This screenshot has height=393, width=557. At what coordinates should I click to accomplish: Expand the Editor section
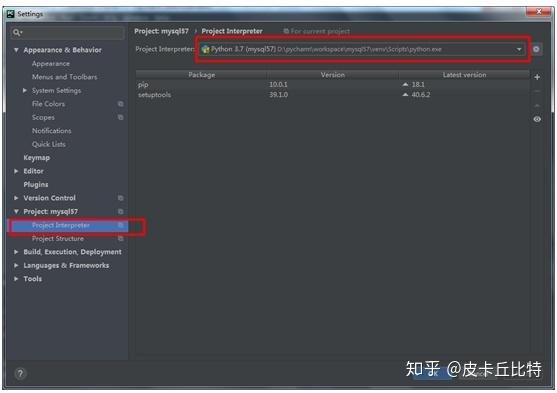(x=16, y=171)
